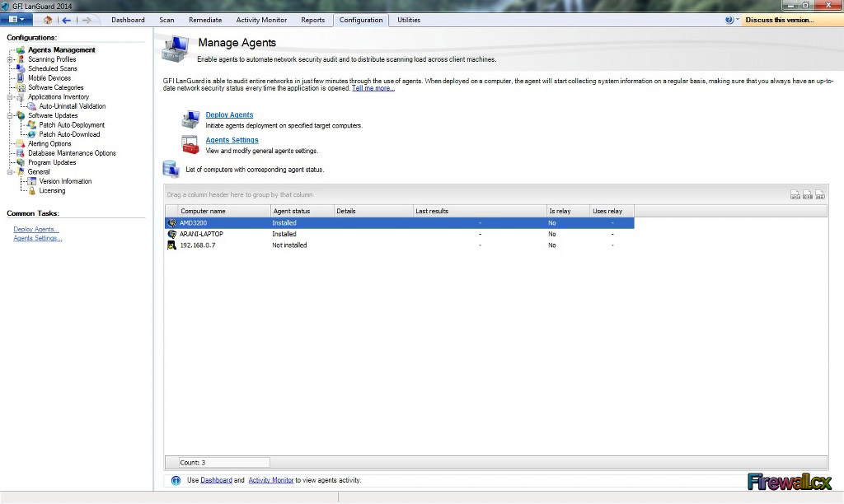The height and width of the screenshot is (504, 844).
Task: Expand the Scanning Profiles node
Action: [10, 59]
